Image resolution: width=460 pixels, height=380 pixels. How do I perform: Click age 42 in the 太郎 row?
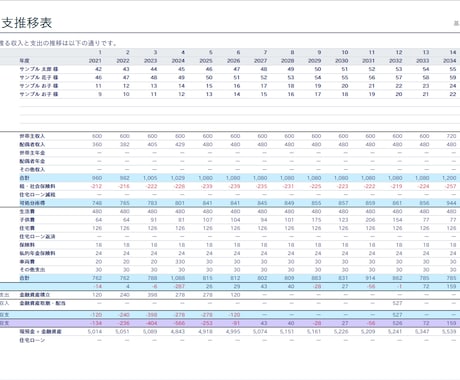[98, 69]
